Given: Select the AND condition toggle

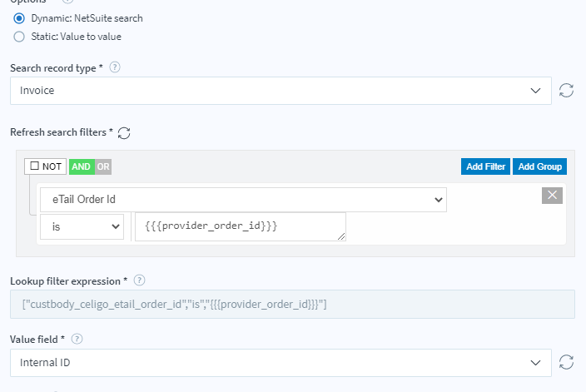Looking at the screenshot, I should 82,166.
